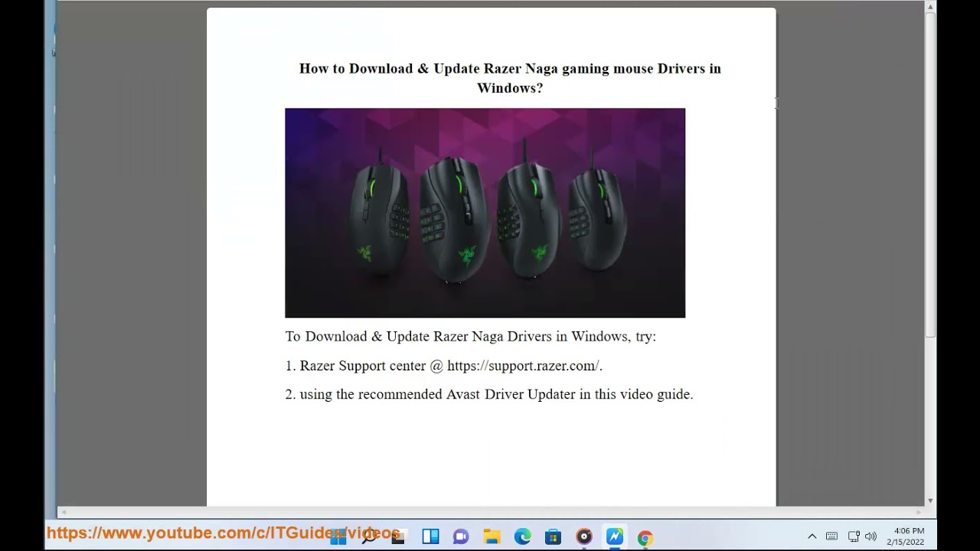Click the line "To Download & Update Razer Naga Drivers"
Image resolution: width=980 pixels, height=551 pixels.
470,337
